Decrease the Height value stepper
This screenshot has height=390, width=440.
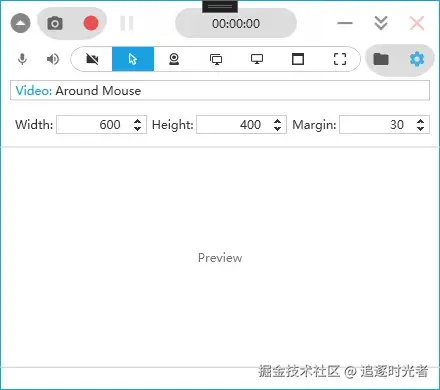277,128
